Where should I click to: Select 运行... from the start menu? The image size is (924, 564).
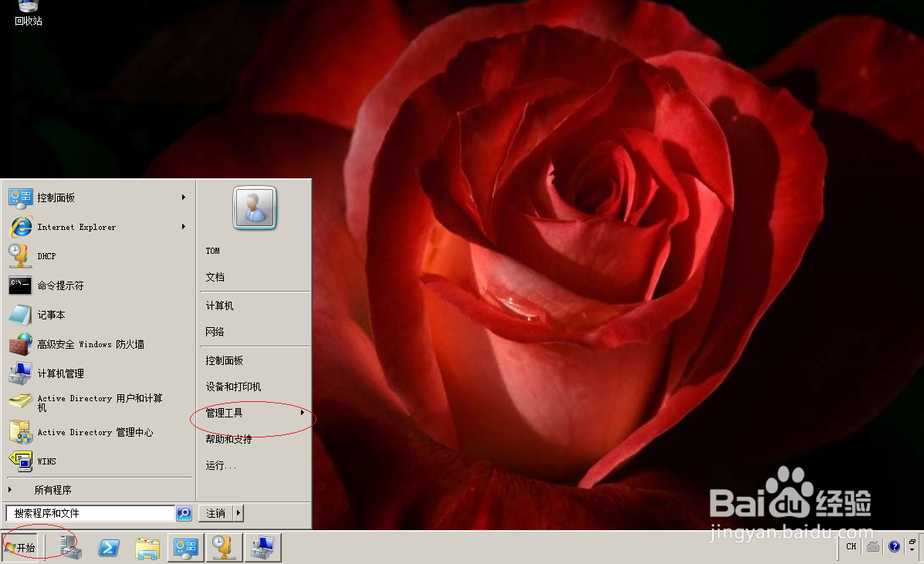pyautogui.click(x=219, y=465)
